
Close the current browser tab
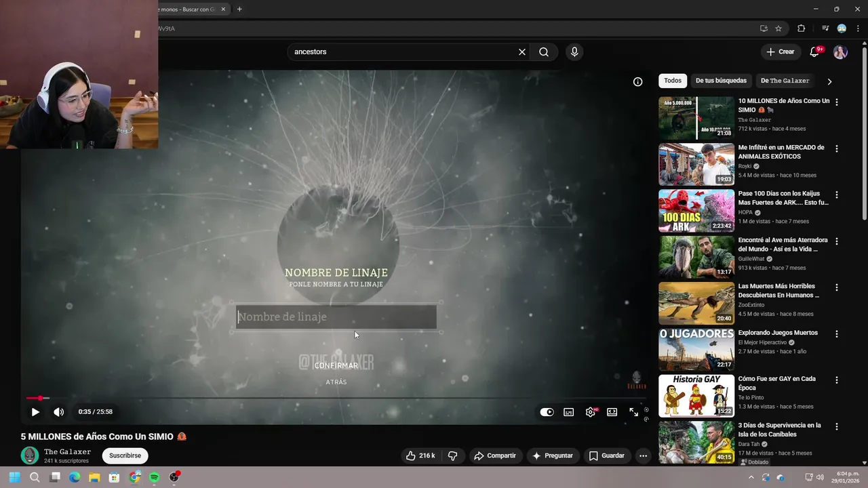[223, 9]
